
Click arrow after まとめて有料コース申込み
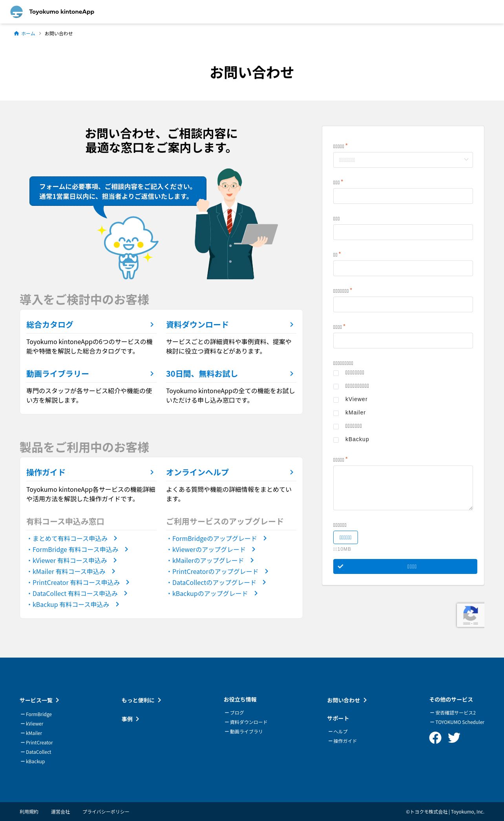click(x=115, y=538)
